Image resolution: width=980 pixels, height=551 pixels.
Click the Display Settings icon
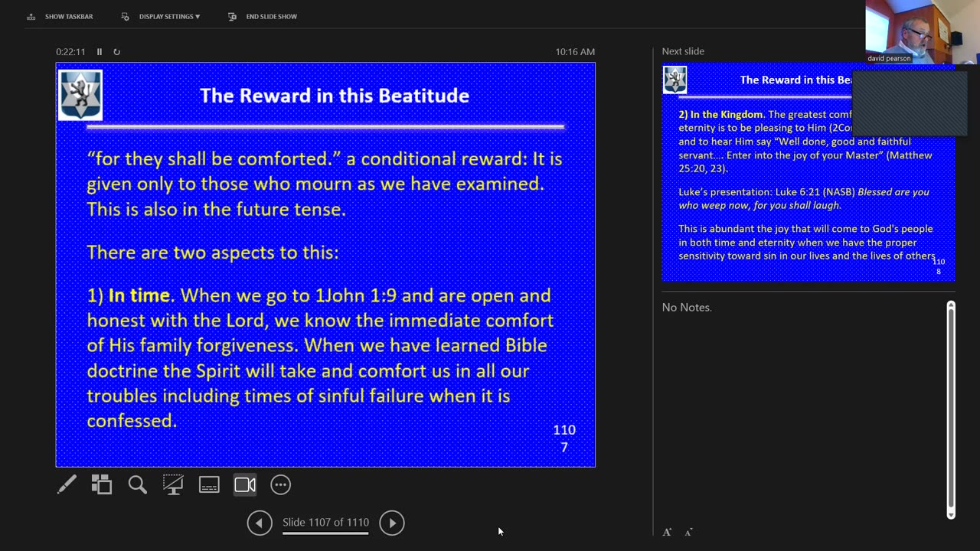(x=126, y=16)
